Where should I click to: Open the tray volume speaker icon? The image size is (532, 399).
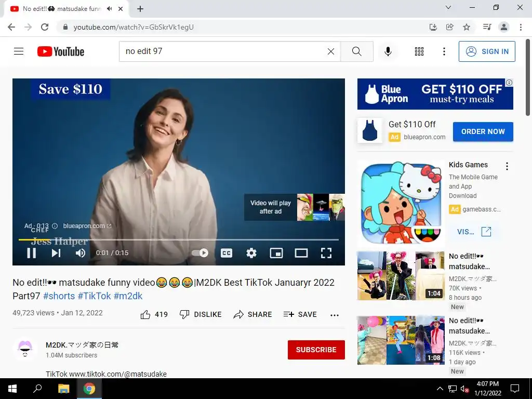coord(464,389)
